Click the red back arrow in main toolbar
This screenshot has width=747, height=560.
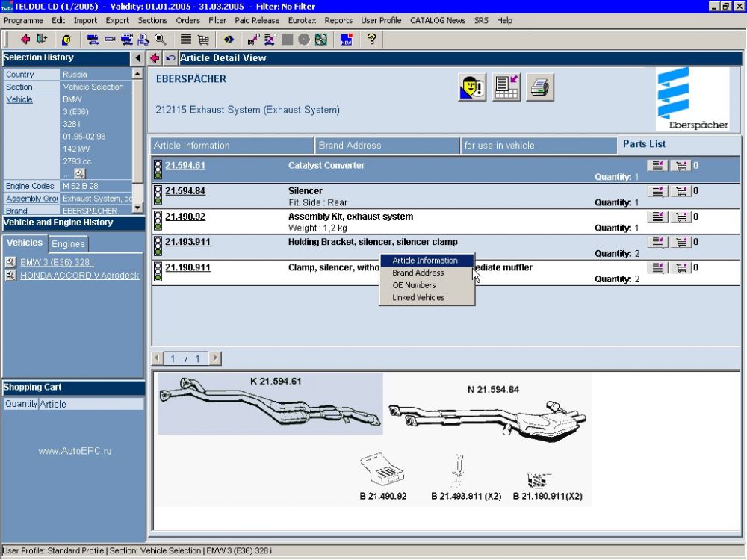(25, 40)
